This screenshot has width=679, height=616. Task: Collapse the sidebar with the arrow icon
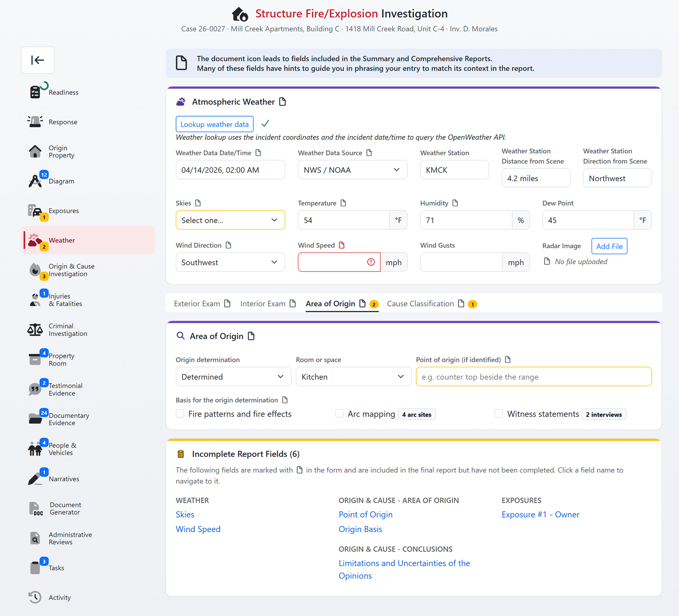38,60
